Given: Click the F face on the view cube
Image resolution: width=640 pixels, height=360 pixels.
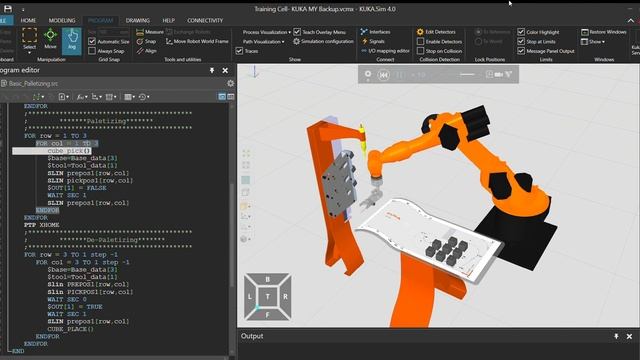Looking at the screenshot, I should [x=267, y=314].
